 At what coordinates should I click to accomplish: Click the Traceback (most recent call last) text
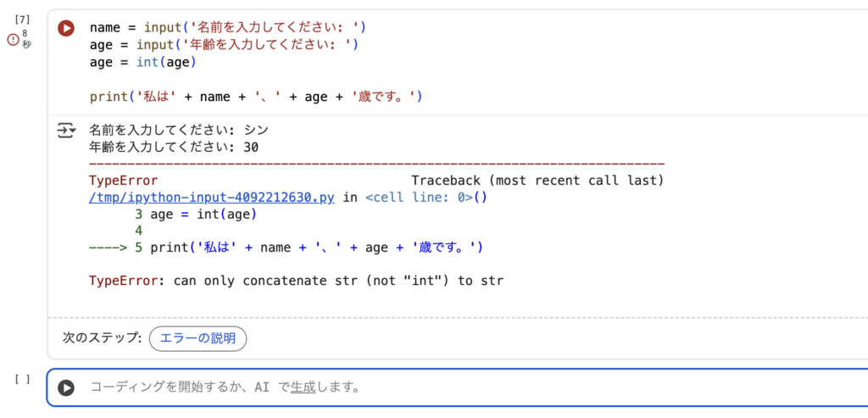coord(537,181)
